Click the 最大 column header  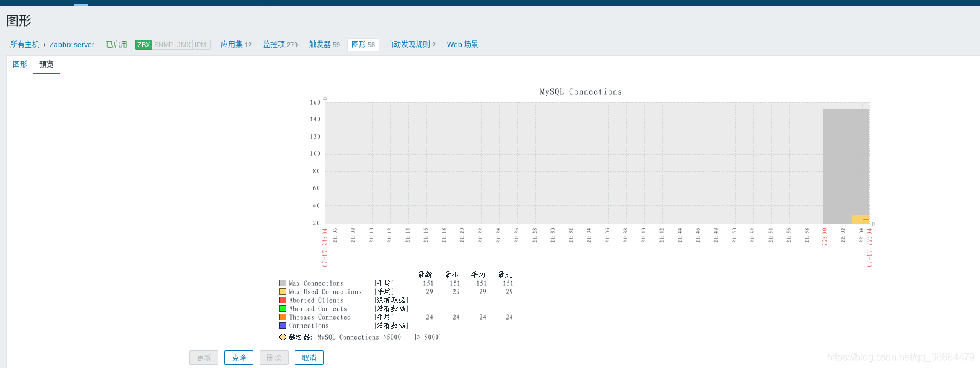click(x=505, y=275)
